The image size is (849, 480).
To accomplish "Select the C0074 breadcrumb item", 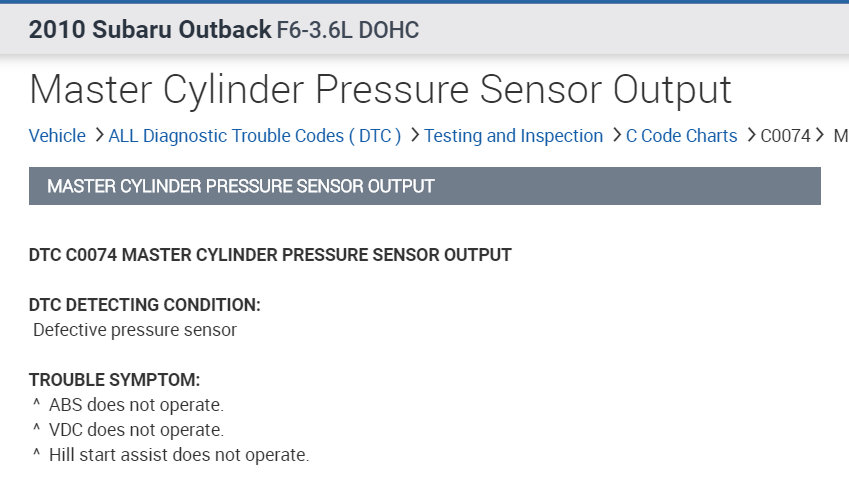I will [785, 136].
